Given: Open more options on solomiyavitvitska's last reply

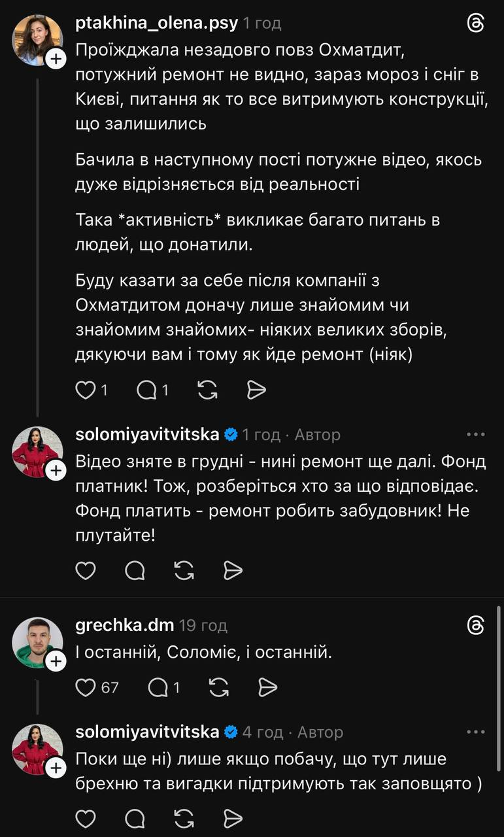Looking at the screenshot, I should tap(476, 732).
